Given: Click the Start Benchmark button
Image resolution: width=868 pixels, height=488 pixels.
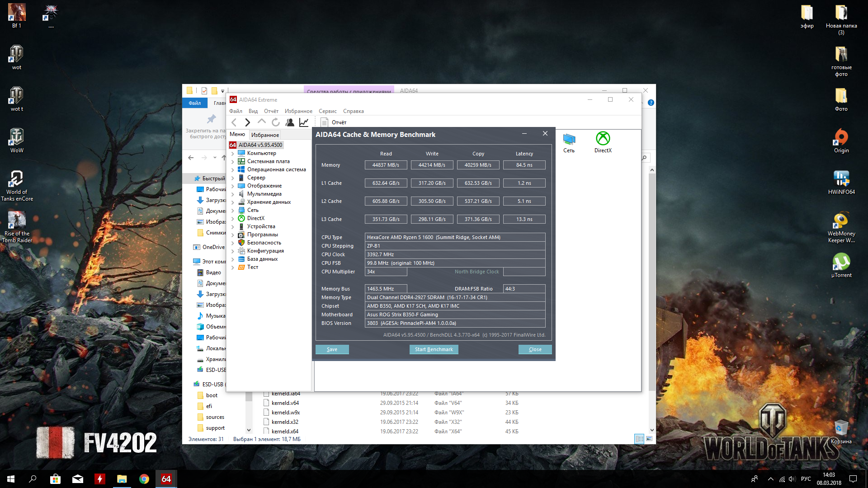Looking at the screenshot, I should (434, 349).
